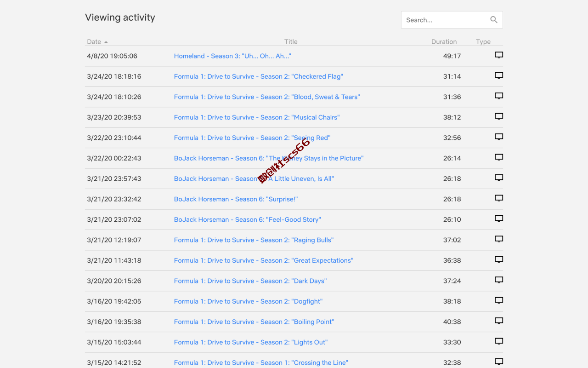Select date 3/16/20 19:42:05
Viewport: 588px width, 368px height.
click(x=114, y=301)
